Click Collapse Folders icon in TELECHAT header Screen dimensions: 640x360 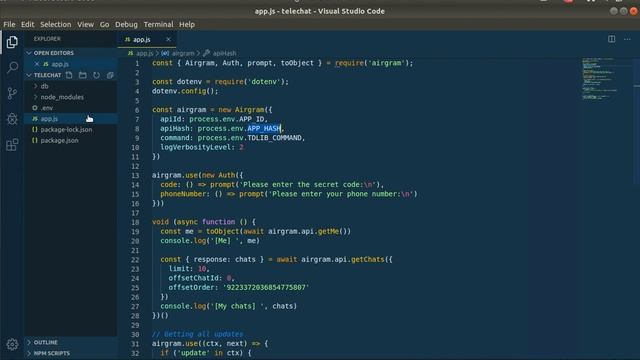[110, 75]
